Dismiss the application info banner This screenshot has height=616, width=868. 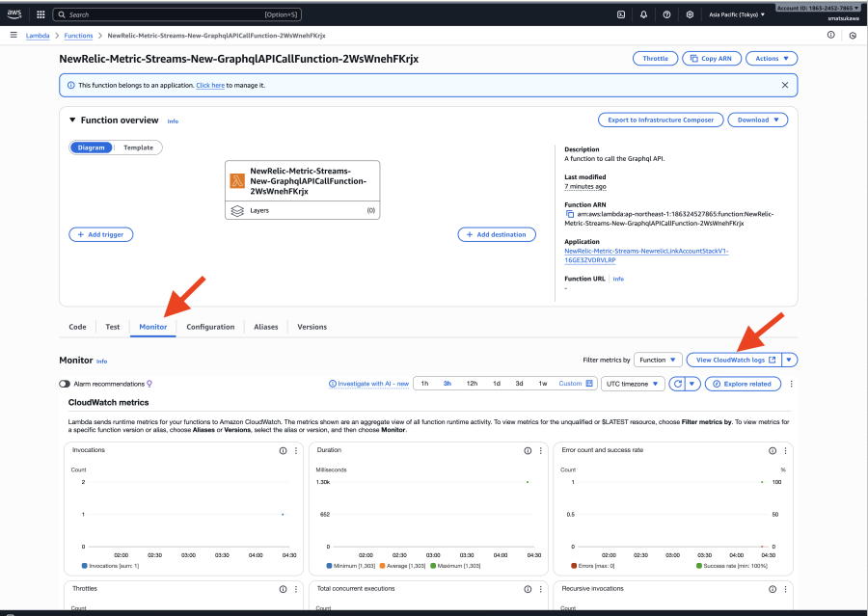point(784,85)
